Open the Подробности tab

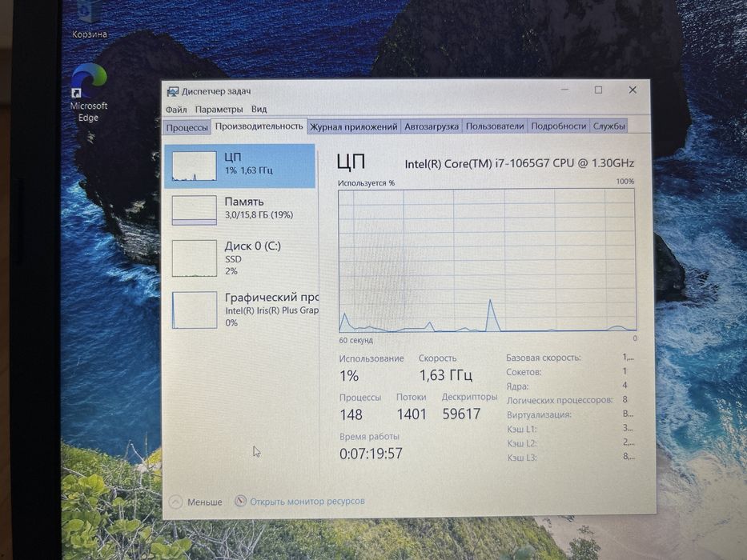[558, 126]
